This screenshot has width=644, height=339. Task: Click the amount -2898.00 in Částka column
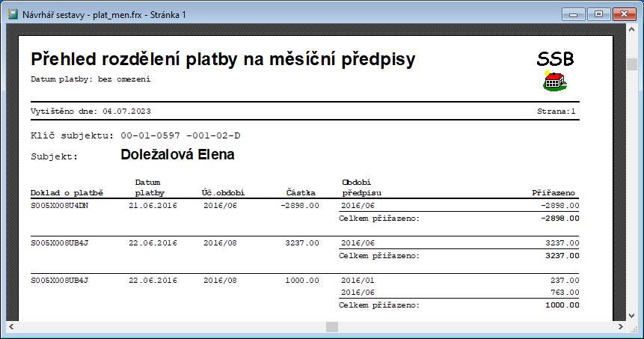tap(299, 205)
